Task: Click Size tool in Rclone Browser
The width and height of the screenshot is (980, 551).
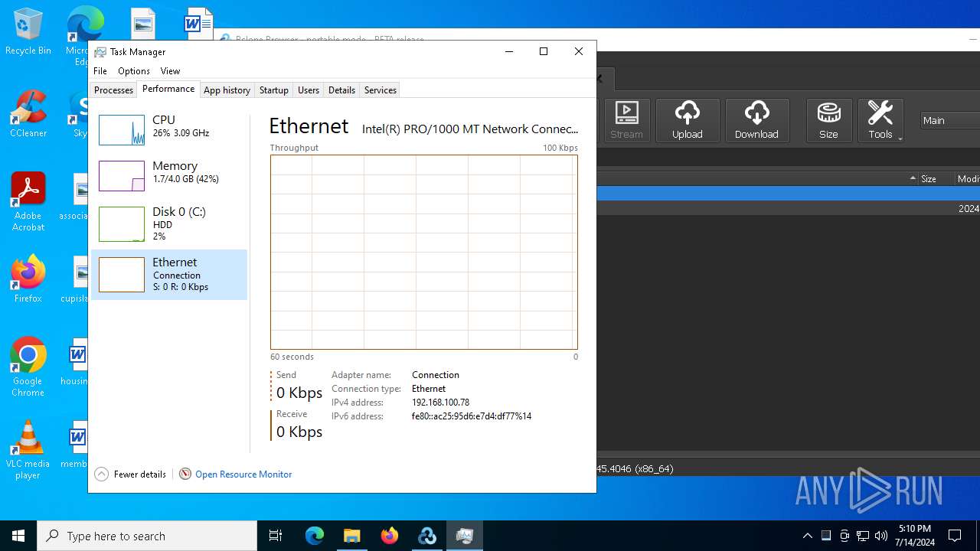Action: (x=828, y=120)
